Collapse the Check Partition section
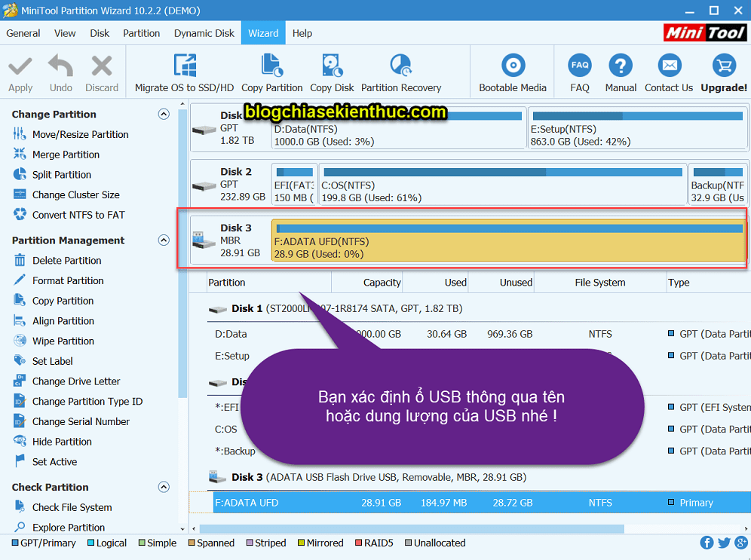This screenshot has width=751, height=560. point(164,487)
